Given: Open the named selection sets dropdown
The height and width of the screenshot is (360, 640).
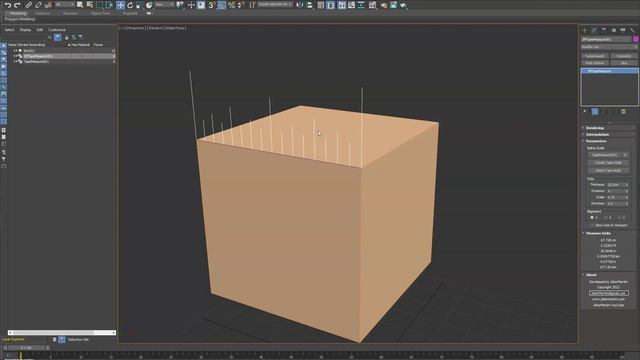Looking at the screenshot, I should click(276, 5).
